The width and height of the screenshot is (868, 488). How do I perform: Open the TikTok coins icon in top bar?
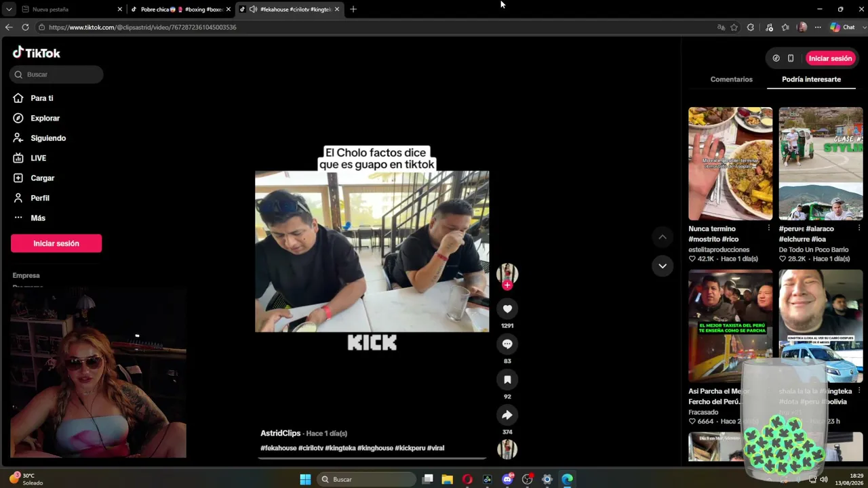(x=776, y=58)
